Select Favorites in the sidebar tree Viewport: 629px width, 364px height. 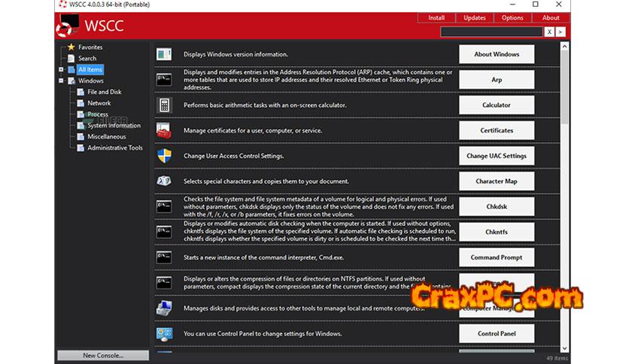click(x=90, y=47)
